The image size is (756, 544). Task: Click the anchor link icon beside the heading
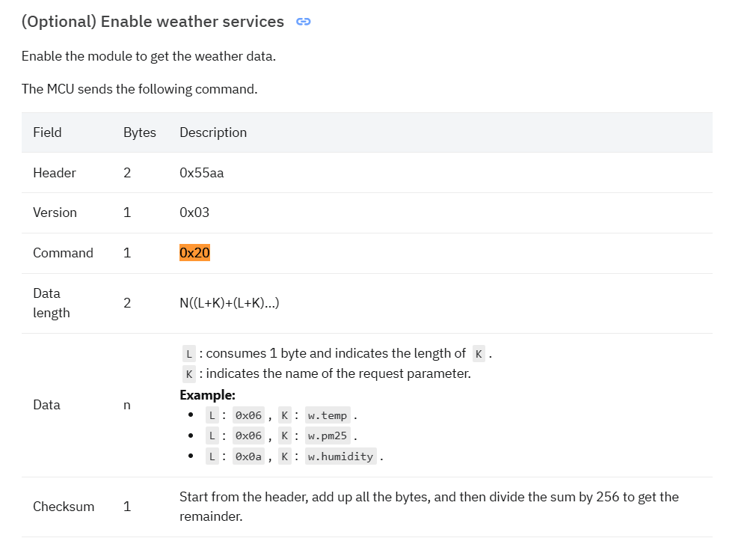pyautogui.click(x=304, y=22)
